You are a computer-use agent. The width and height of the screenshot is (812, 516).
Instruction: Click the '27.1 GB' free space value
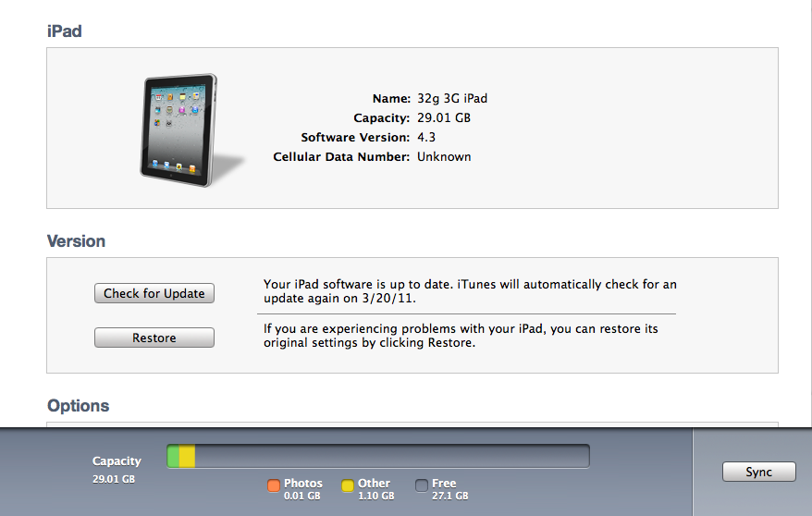(450, 496)
